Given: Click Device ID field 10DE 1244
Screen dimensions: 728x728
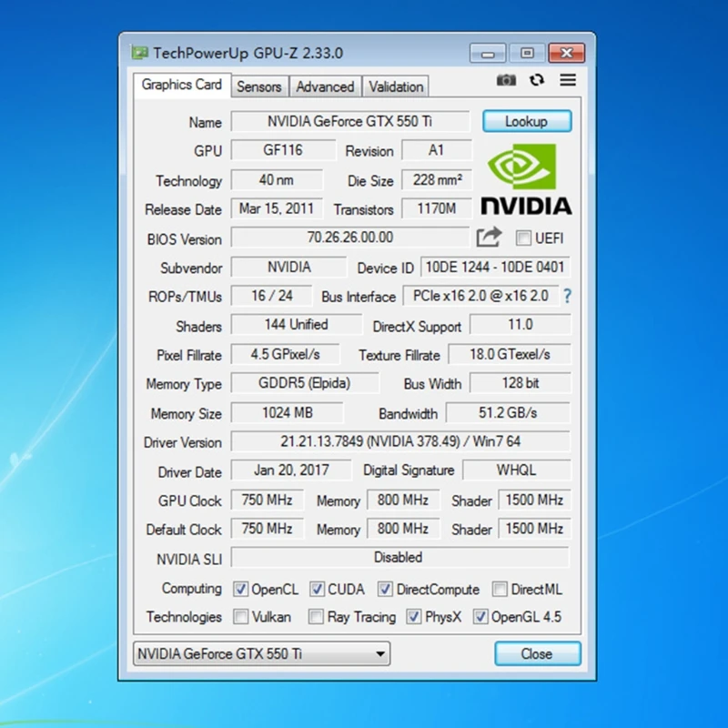Looking at the screenshot, I should coord(495,268).
